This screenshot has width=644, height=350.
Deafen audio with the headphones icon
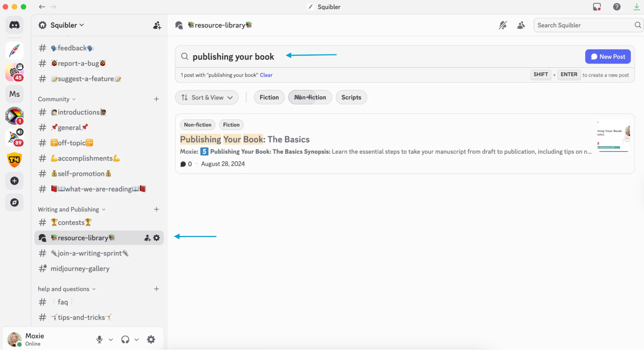(x=125, y=339)
